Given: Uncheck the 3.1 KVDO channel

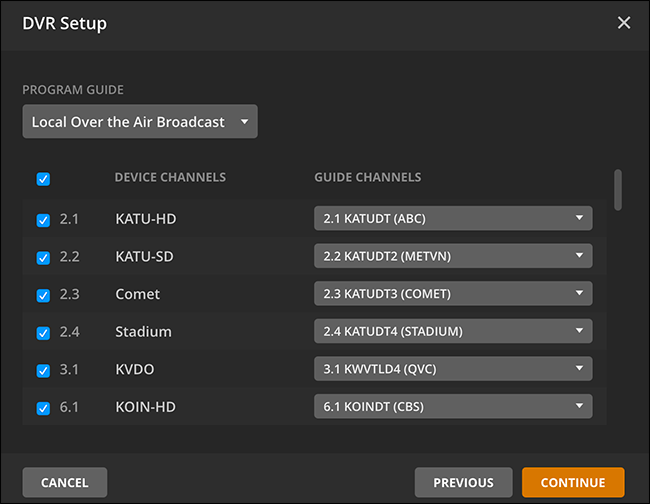Looking at the screenshot, I should [x=43, y=370].
